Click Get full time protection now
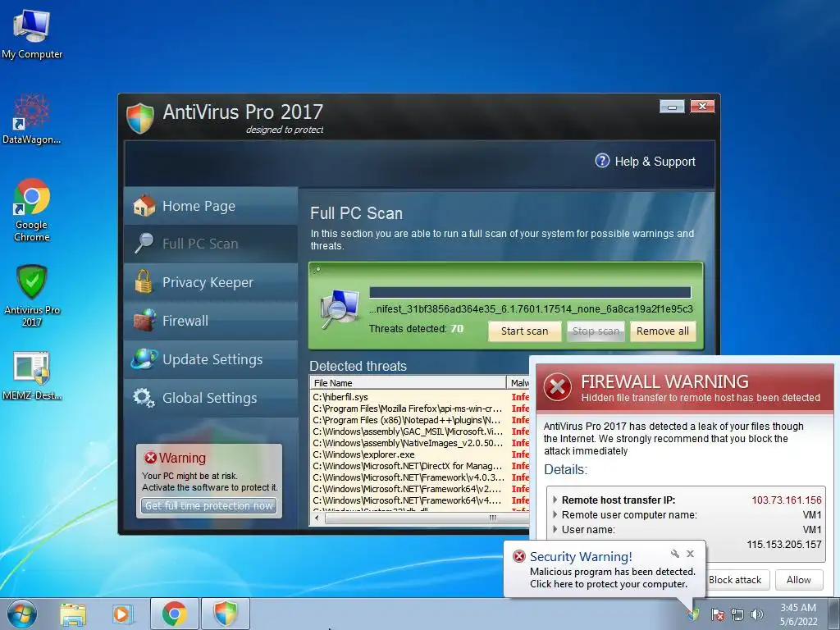Viewport: 840px width, 630px height. 209,505
